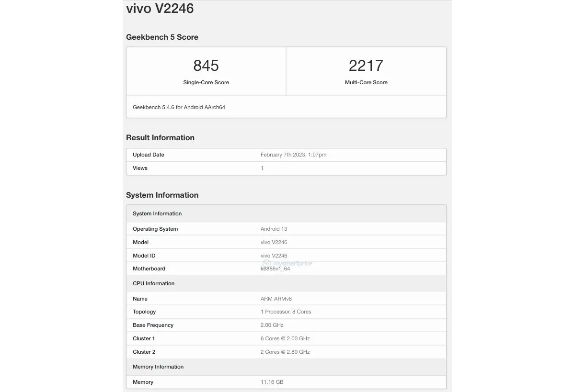Click the Topology value 1 Processor, 8 Cores
This screenshot has height=392, width=575.
pyautogui.click(x=286, y=312)
